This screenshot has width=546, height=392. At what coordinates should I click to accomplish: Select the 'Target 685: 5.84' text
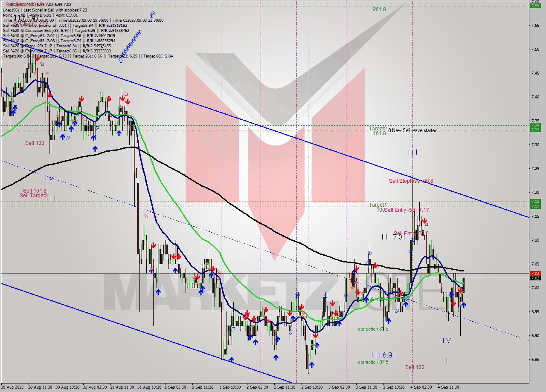tap(158, 56)
